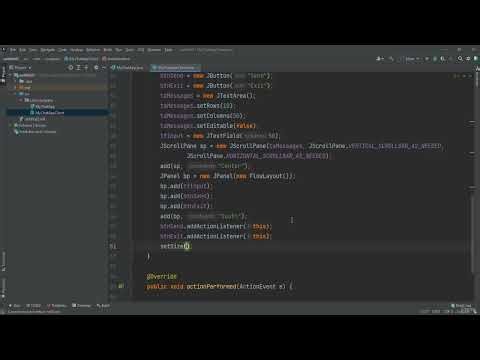Open the Navigate menu
The width and height of the screenshot is (480, 360).
pos(47,50)
